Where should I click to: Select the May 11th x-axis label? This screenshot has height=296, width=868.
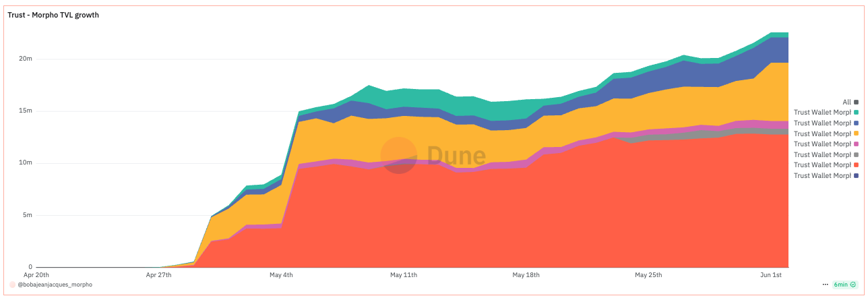[404, 275]
